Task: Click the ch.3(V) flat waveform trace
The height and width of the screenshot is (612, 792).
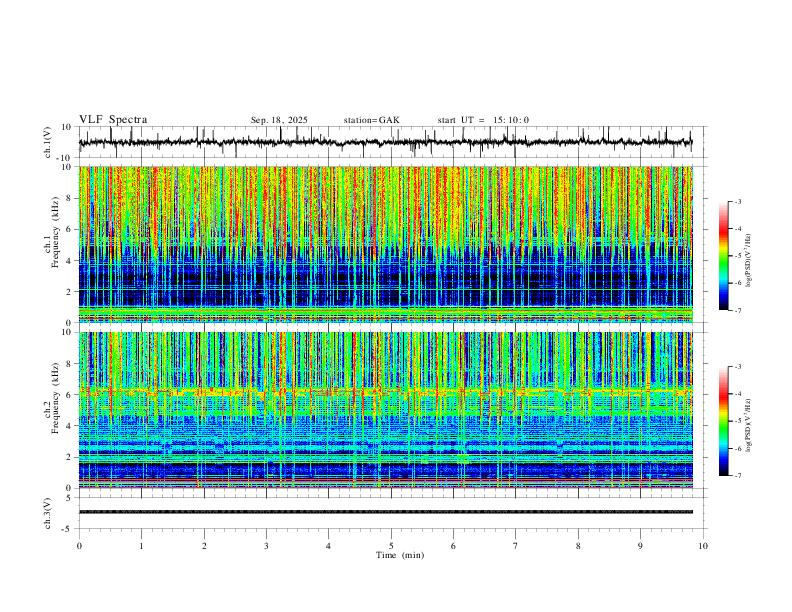Action: 385,512
